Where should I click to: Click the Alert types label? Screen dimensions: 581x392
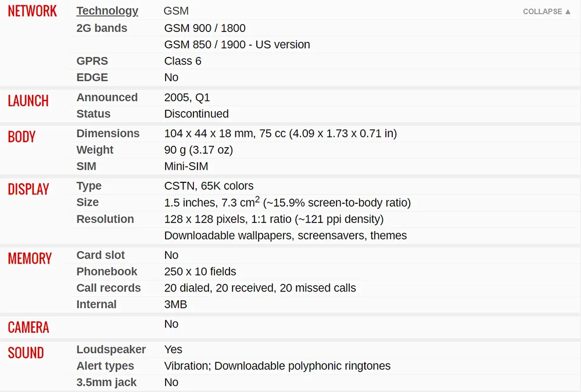[x=105, y=366]
